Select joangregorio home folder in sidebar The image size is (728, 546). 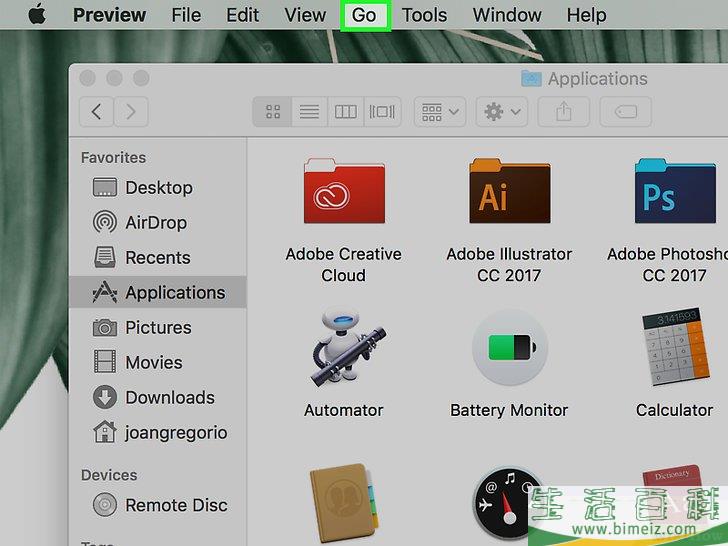(158, 432)
